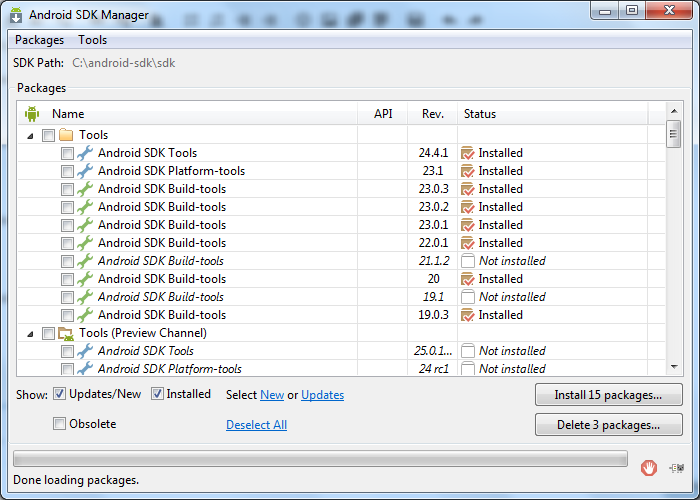Uncheck the Updates/New show filter
700x500 pixels.
(59, 394)
